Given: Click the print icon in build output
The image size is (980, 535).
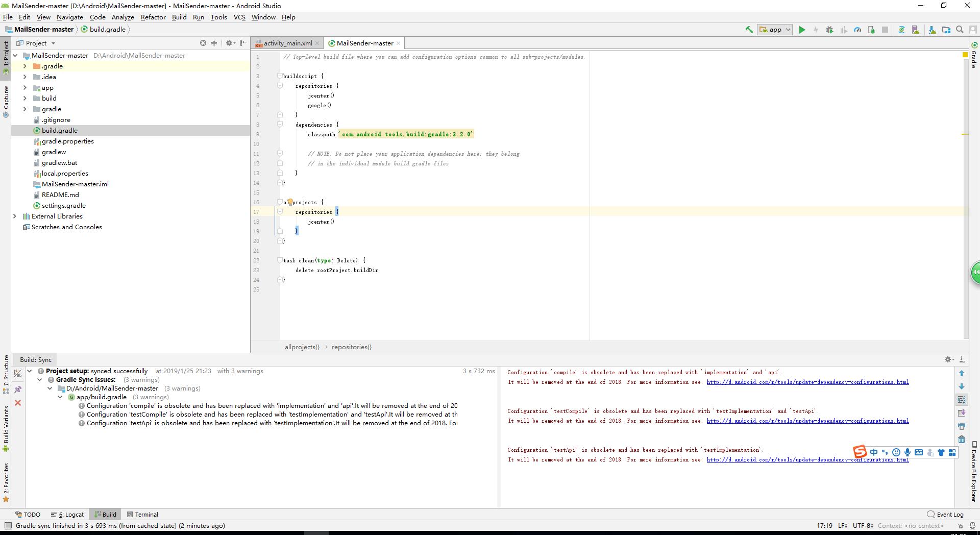Looking at the screenshot, I should [962, 426].
